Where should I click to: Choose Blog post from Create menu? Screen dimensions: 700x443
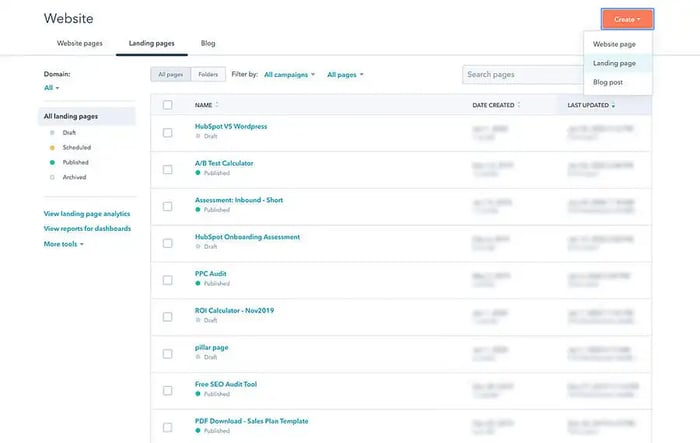click(608, 82)
